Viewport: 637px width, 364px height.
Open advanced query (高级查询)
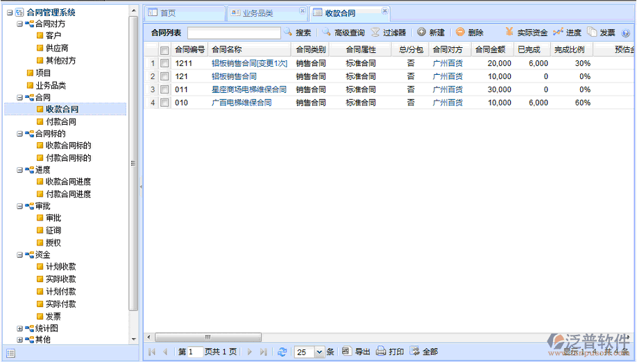(x=326, y=33)
